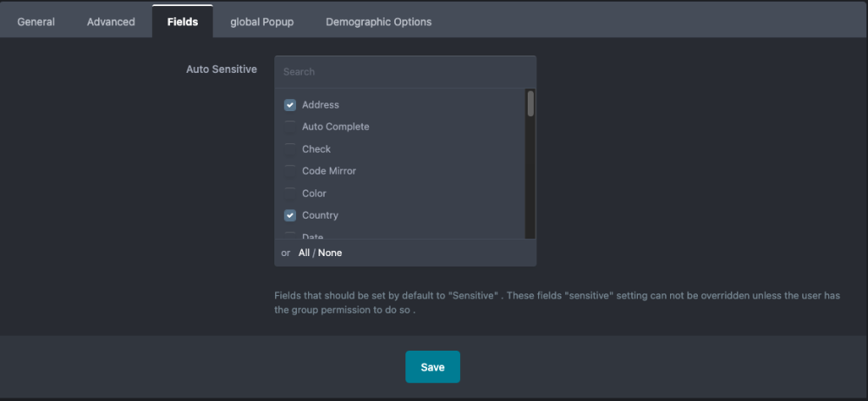Select the Fields tab
The image size is (868, 401).
[182, 22]
